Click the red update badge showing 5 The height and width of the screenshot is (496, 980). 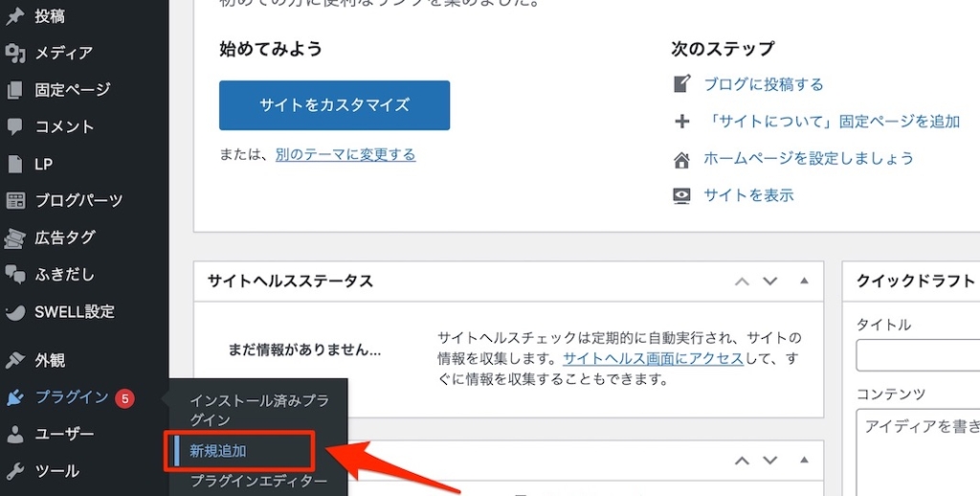[x=124, y=397]
